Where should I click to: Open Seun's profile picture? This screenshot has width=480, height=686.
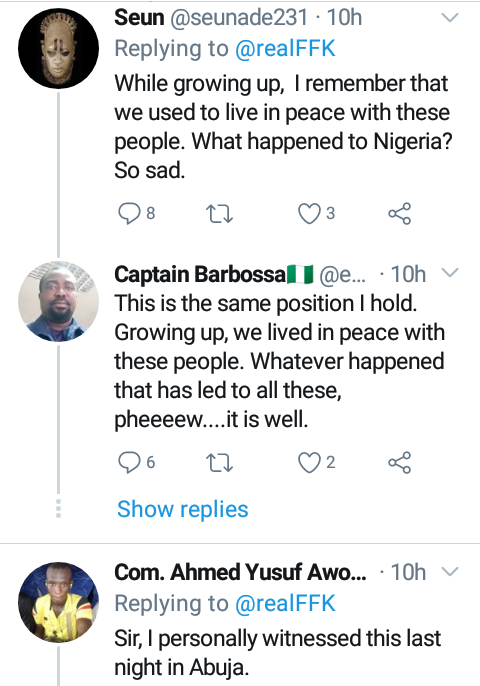pyautogui.click(x=58, y=48)
